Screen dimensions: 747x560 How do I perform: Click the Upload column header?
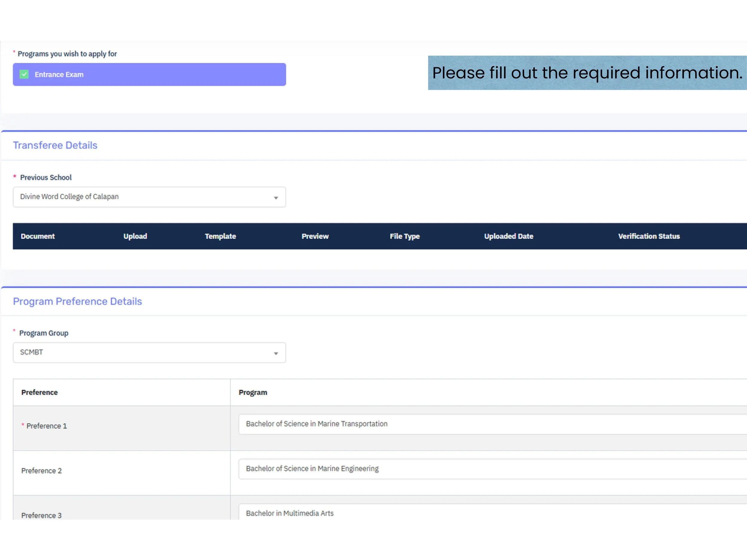(x=135, y=236)
